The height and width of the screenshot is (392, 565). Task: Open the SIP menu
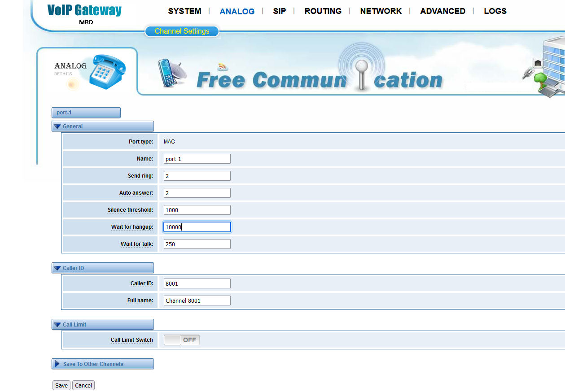pos(279,11)
